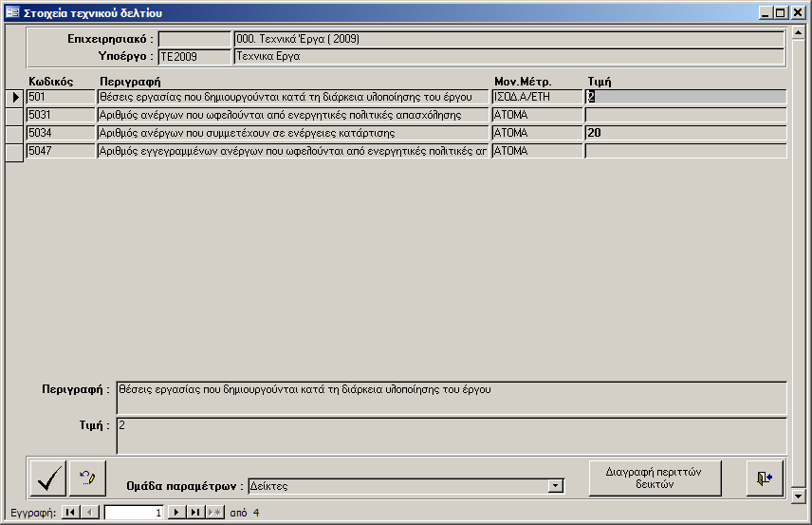The image size is (812, 525).
Task: Click the Περιγραφή text box at bottom
Action: (x=451, y=397)
